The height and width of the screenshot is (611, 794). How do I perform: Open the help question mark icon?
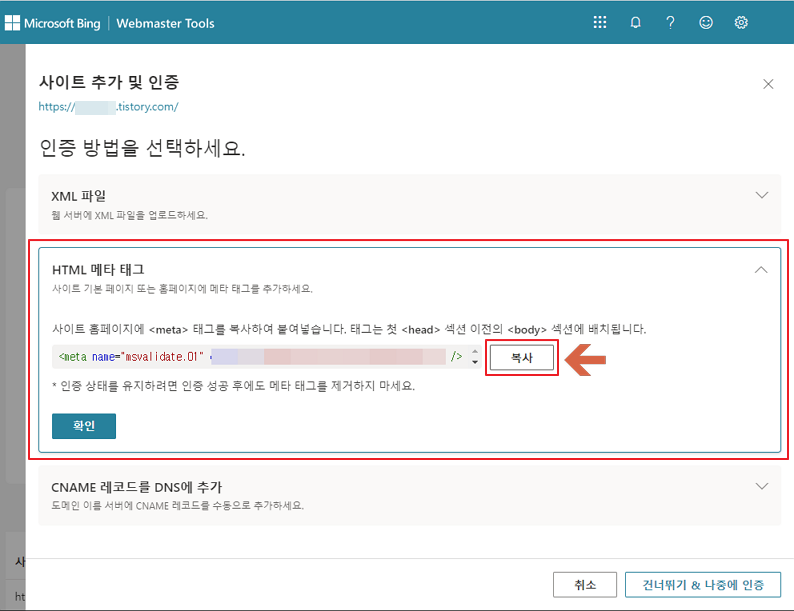[670, 22]
